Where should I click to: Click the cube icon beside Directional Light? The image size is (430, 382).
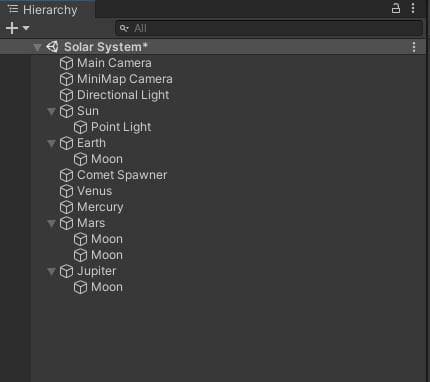[x=66, y=95]
